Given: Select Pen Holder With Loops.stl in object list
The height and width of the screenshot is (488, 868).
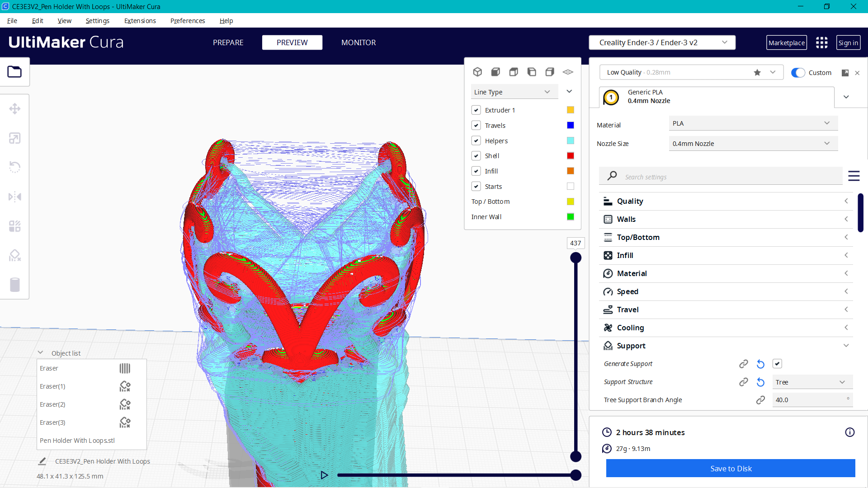Looking at the screenshot, I should click(x=77, y=441).
